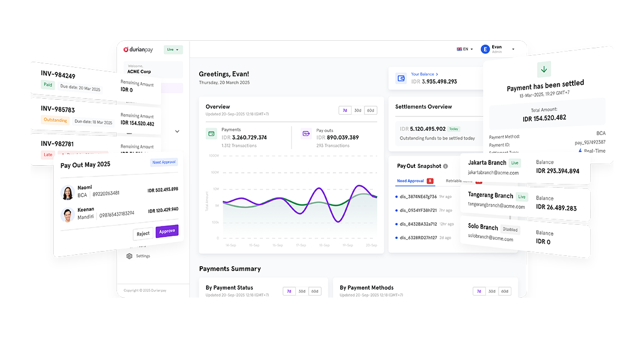The width and height of the screenshot is (644, 338).
Task: Click the Pay Out Snapshot info icon
Action: pyautogui.click(x=445, y=166)
